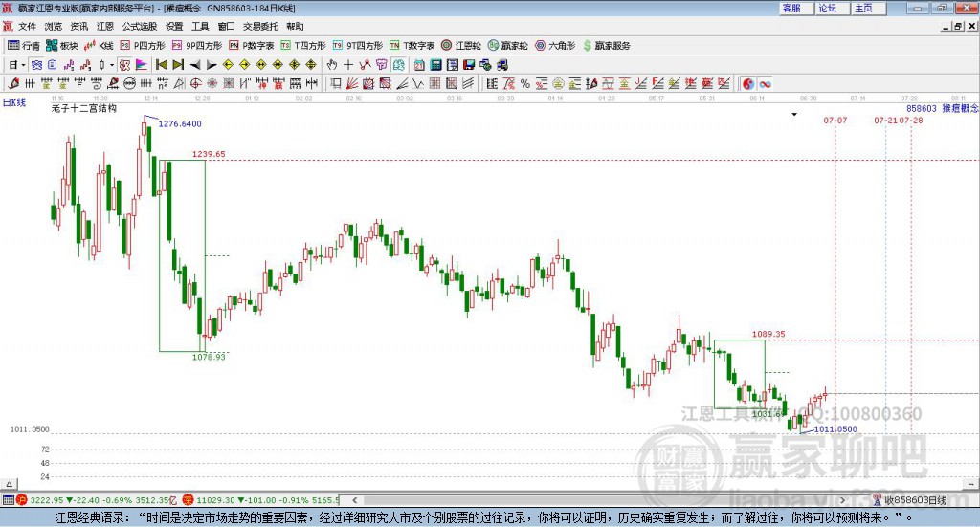Expand the candlestick type dropdown arrow
Screen dimensions: 980x527
pyautogui.click(x=112, y=65)
